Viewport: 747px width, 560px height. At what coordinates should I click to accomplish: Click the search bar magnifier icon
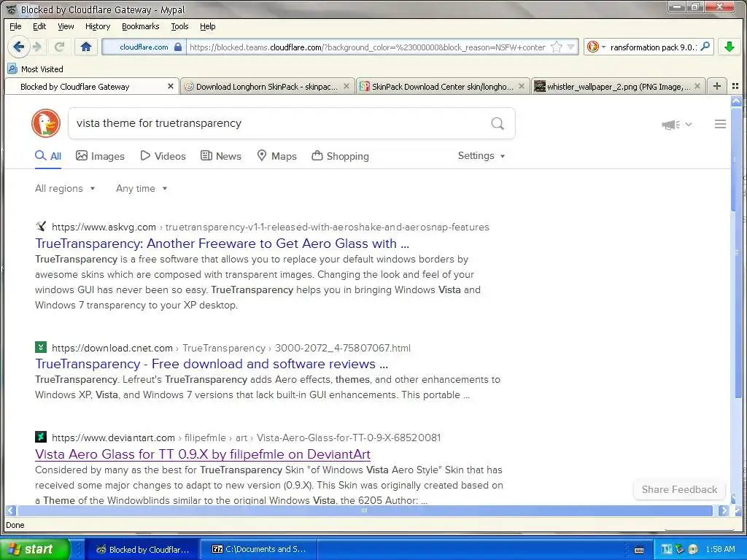tap(705, 47)
